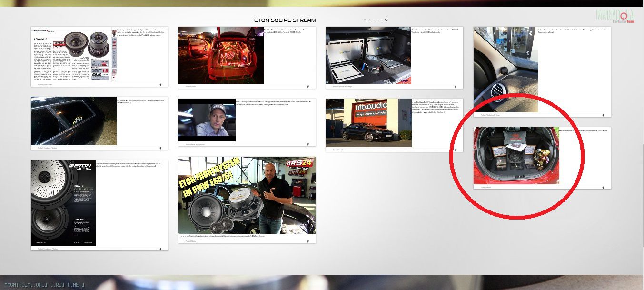Open the circled red car trunk photo

(516, 155)
